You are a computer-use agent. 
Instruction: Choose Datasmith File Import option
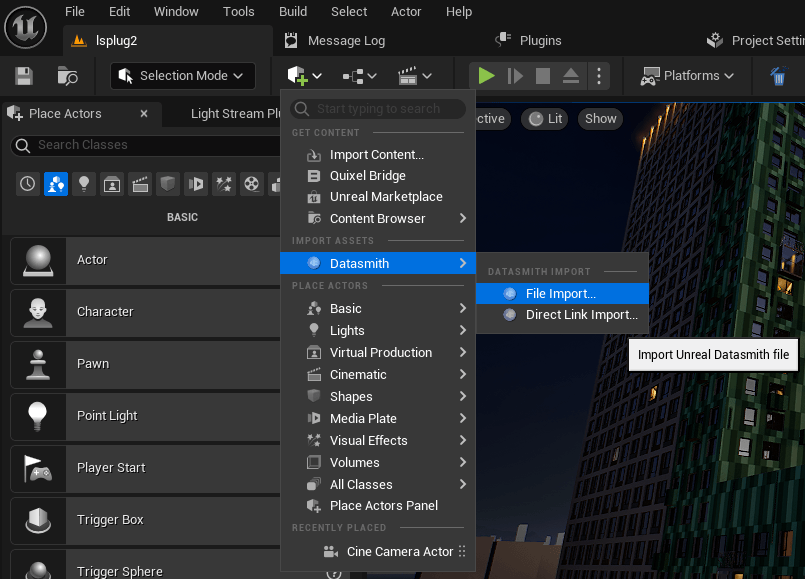click(562, 294)
